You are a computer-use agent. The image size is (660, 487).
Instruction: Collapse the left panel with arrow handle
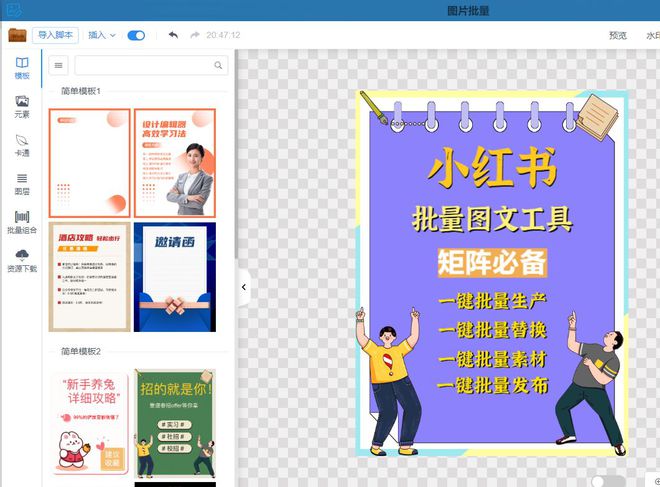coord(244,287)
